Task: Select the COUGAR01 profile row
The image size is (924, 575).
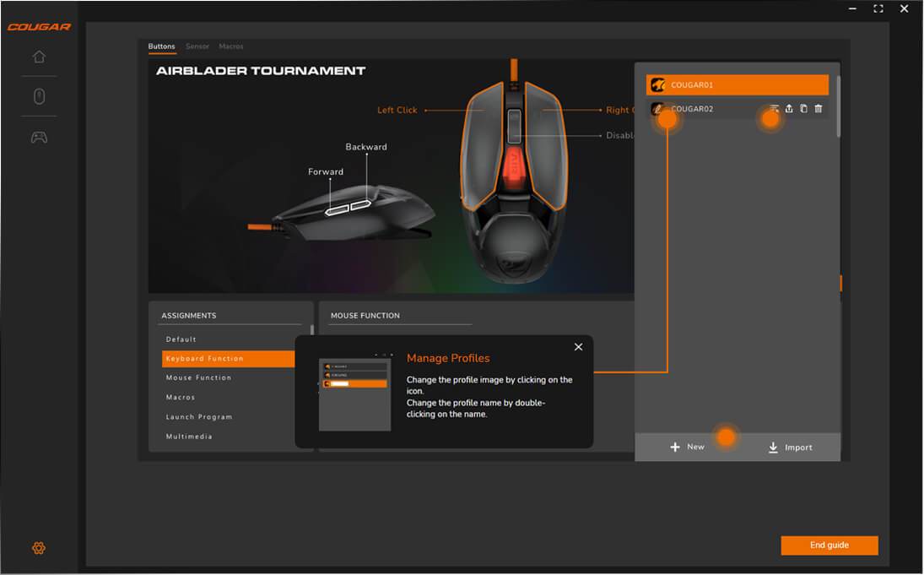Action: [x=738, y=85]
